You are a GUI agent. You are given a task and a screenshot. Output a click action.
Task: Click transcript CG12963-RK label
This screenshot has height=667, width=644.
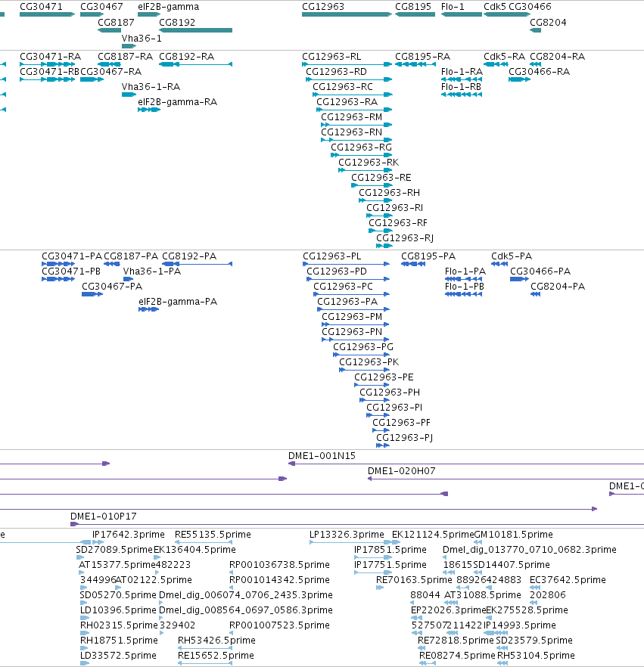tap(369, 163)
